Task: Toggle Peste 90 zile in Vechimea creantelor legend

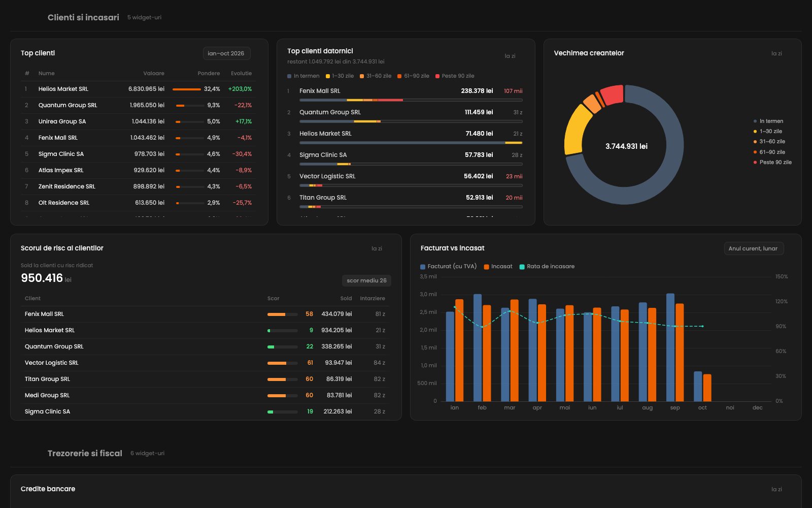Action: (x=772, y=162)
